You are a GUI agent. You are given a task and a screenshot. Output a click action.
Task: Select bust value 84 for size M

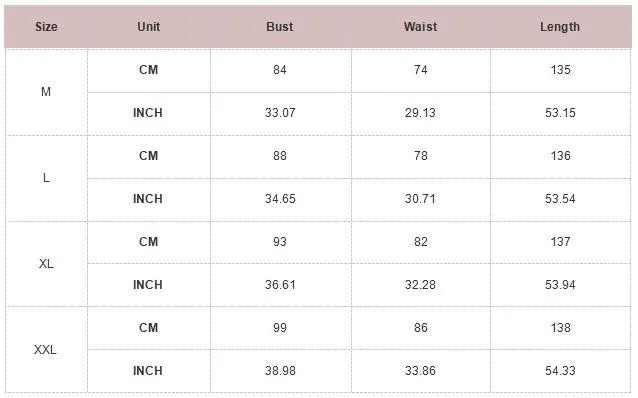(280, 70)
